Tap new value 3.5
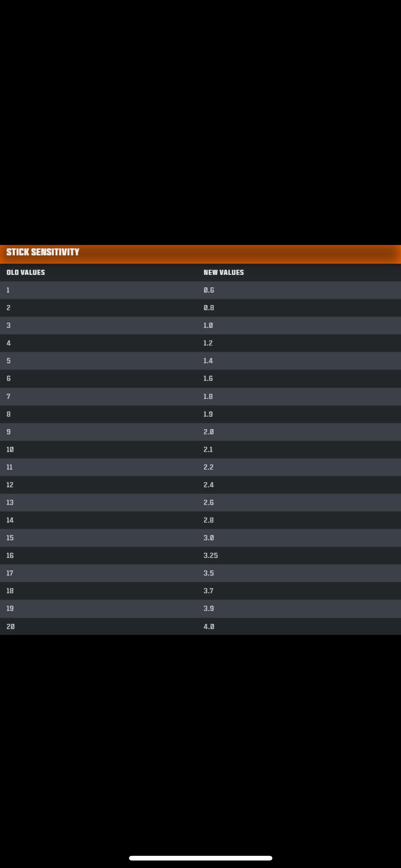The image size is (401, 868). [x=209, y=573]
